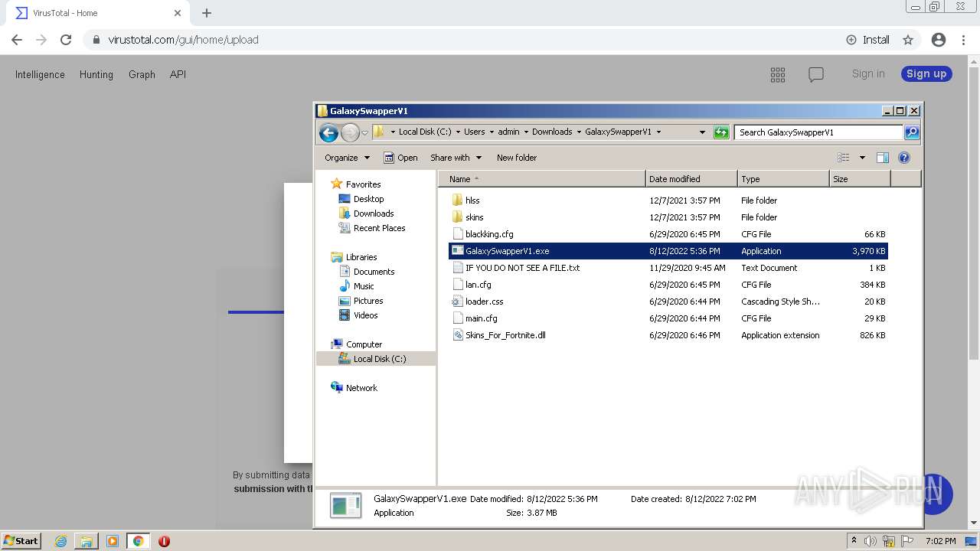Click Install in the Chrome address bar

(x=867, y=40)
